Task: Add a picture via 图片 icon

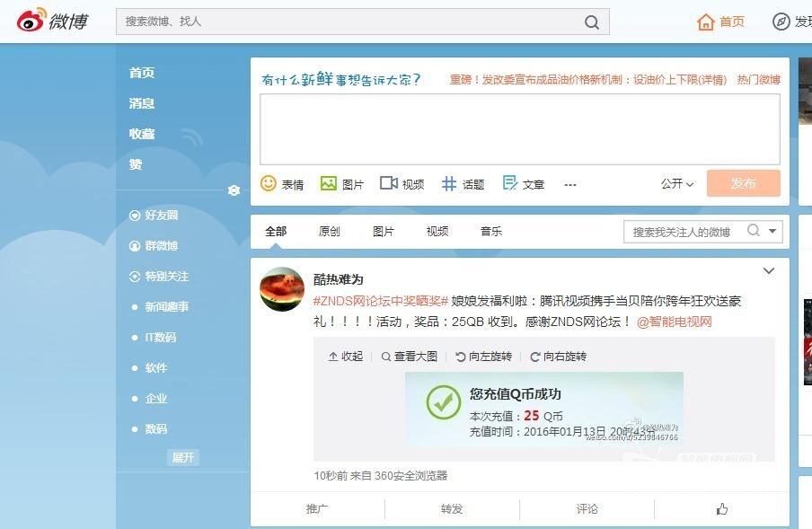Action: pyautogui.click(x=329, y=183)
